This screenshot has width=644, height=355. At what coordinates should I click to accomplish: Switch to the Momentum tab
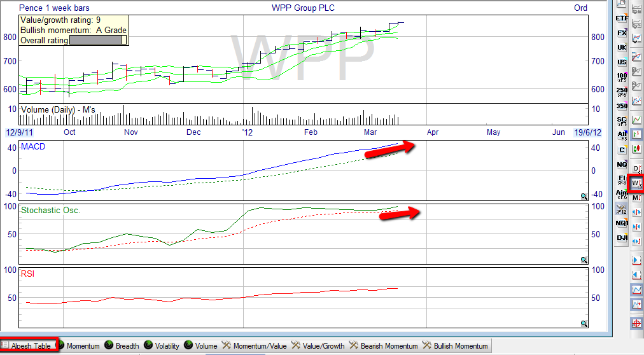[x=79, y=345]
